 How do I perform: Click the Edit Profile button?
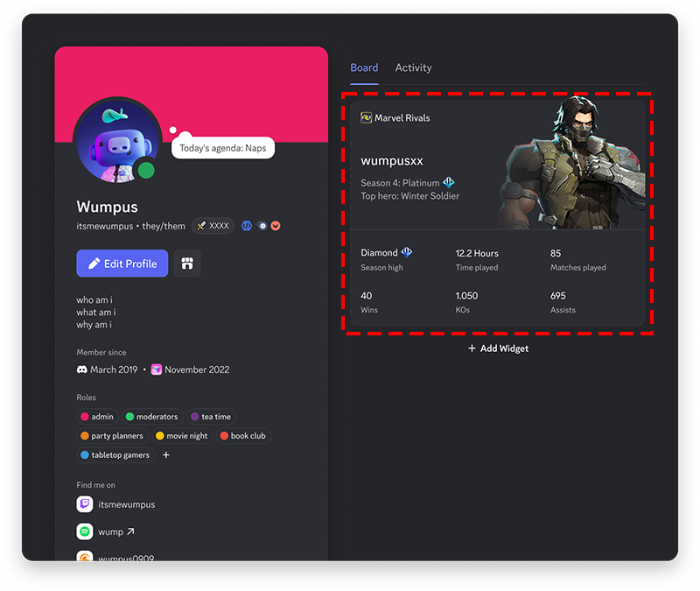point(122,264)
